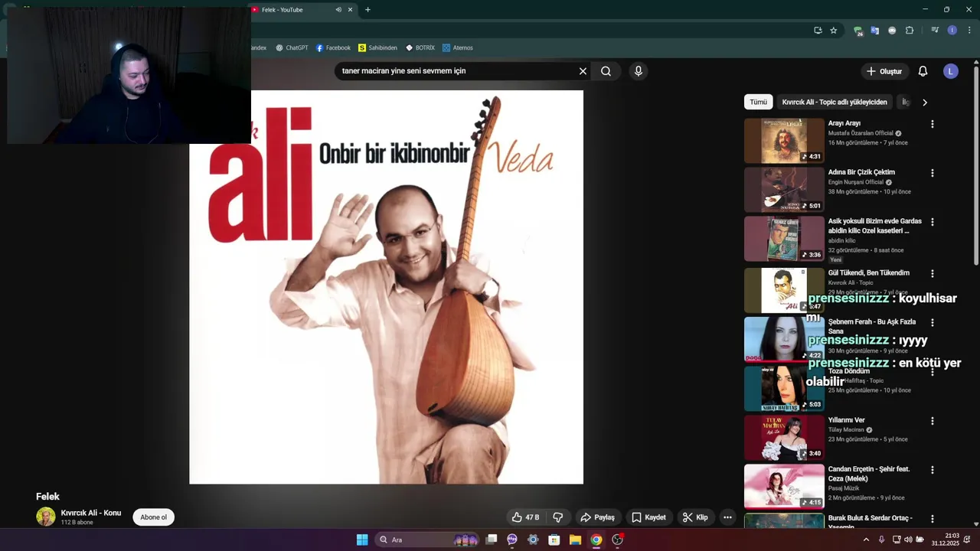The height and width of the screenshot is (551, 980).
Task: Open options menu for Yıllarımı Ver
Action: 932,421
